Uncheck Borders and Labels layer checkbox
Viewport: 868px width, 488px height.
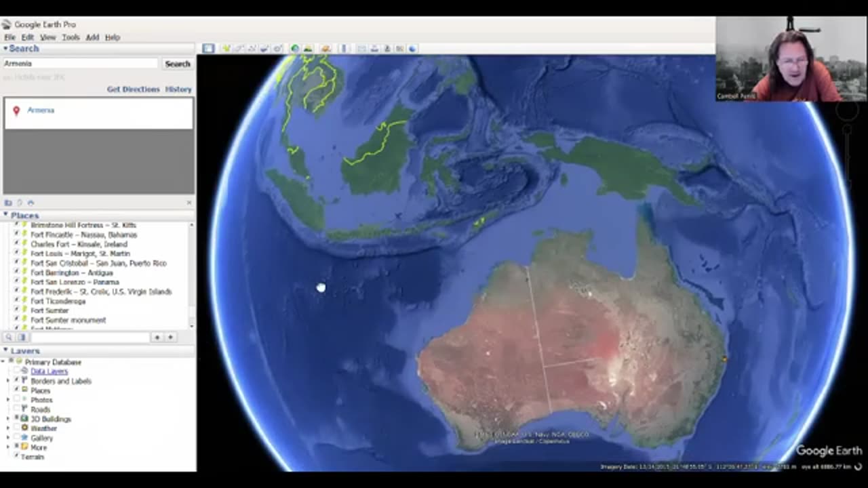point(16,381)
